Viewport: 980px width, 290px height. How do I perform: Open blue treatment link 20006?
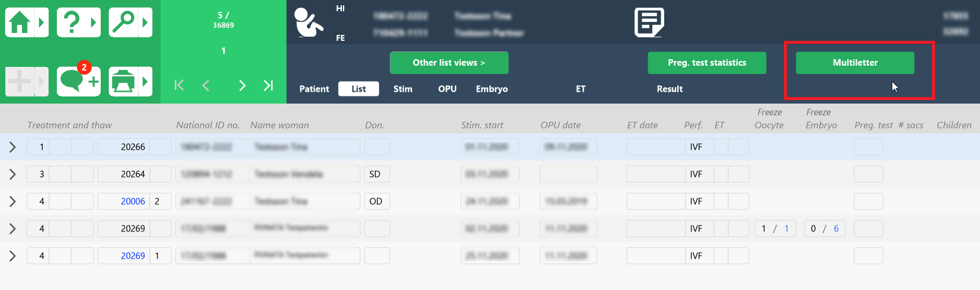click(x=133, y=201)
